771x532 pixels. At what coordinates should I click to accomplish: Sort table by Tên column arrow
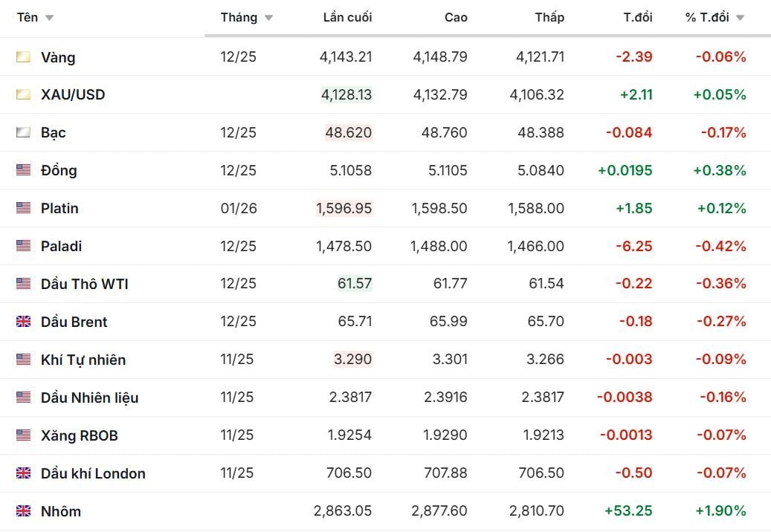click(49, 18)
